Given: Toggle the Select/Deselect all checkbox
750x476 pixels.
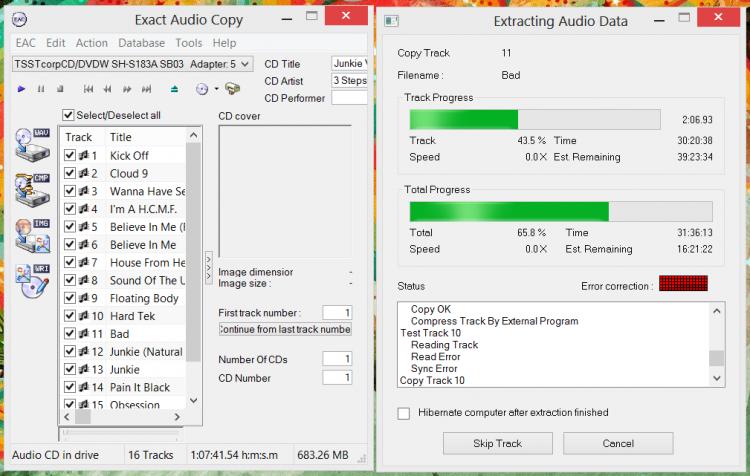Looking at the screenshot, I should 69,115.
